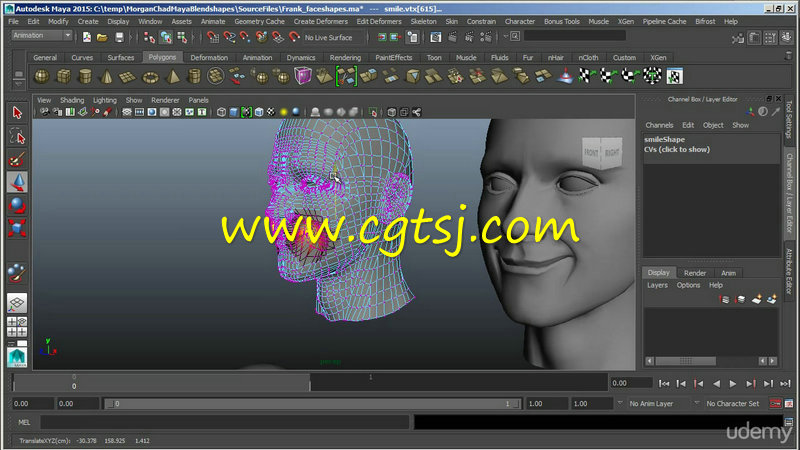Image resolution: width=800 pixels, height=450 pixels.
Task: Toggle snap to curves magnet icon
Action: (229, 37)
